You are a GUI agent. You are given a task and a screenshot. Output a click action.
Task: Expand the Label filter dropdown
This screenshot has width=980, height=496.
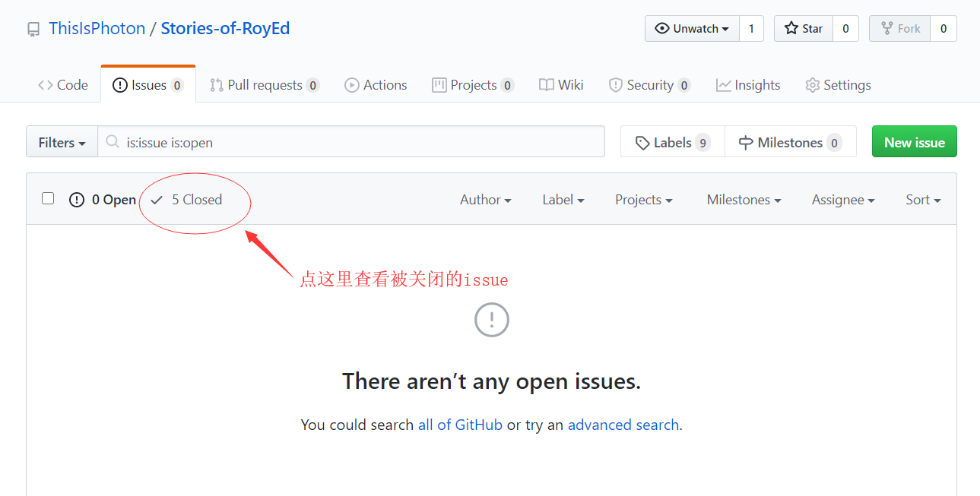(x=563, y=200)
